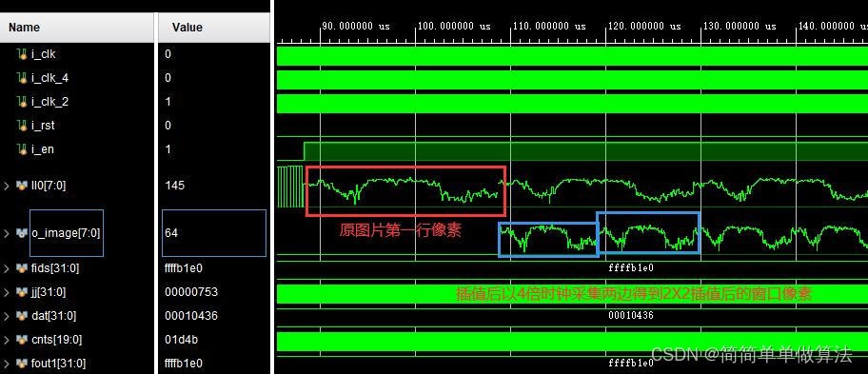Click the i_en waveform rising edge

click(304, 151)
